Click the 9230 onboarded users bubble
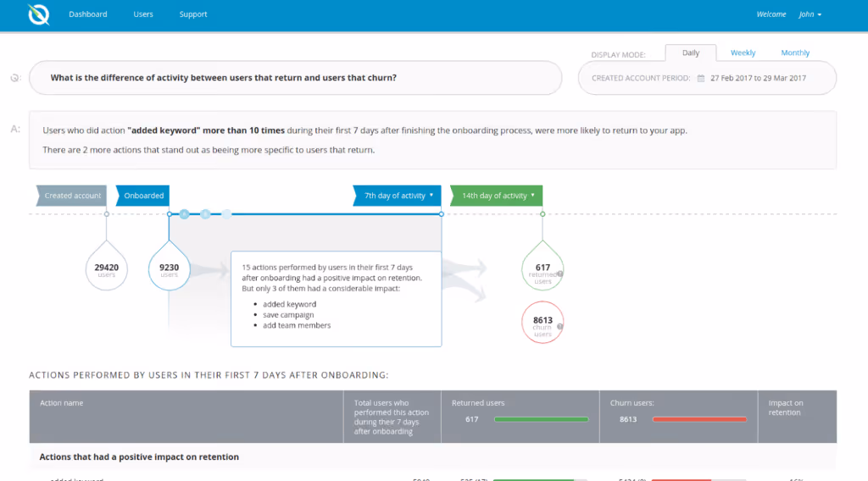This screenshot has width=868, height=481. tap(170, 268)
